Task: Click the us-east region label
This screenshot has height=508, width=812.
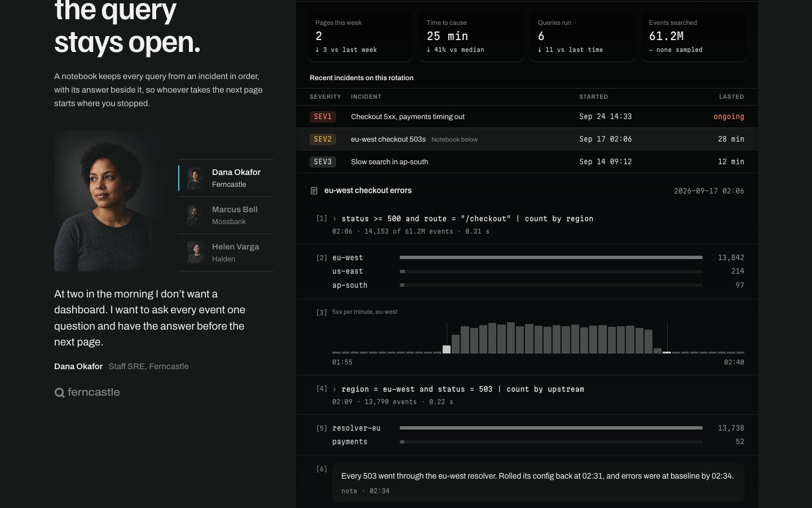Action: [347, 271]
